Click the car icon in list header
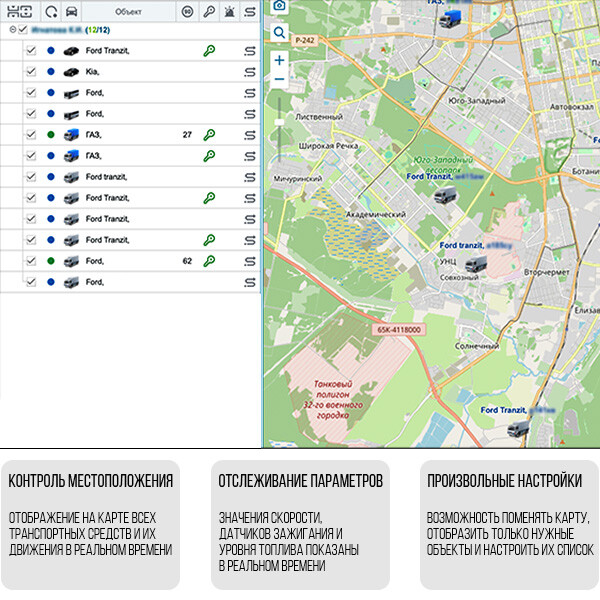 pyautogui.click(x=71, y=11)
